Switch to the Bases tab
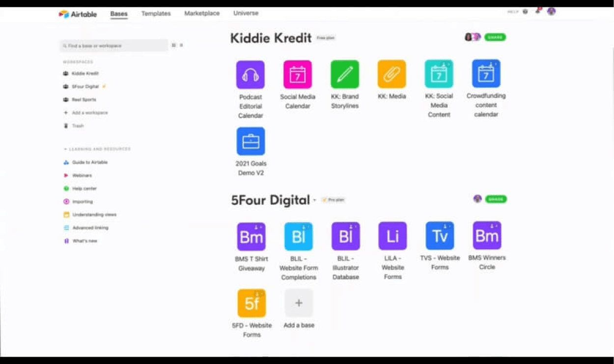The image size is (614, 364). pyautogui.click(x=119, y=14)
